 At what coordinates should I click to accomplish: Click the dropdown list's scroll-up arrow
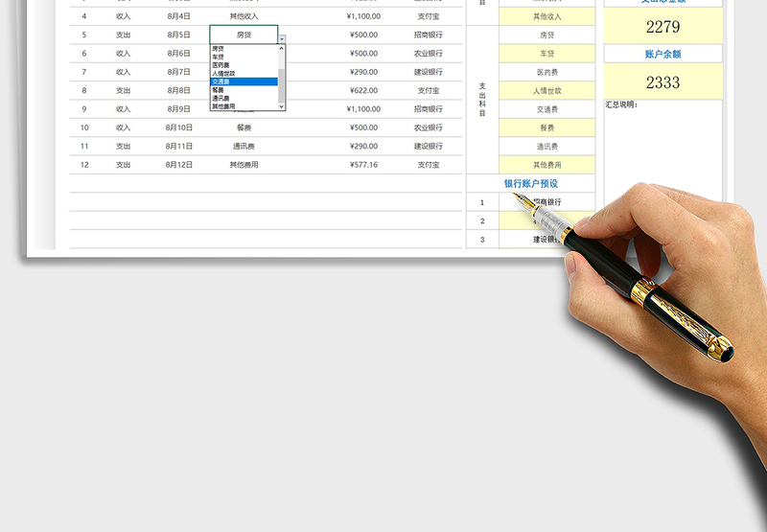click(x=282, y=47)
